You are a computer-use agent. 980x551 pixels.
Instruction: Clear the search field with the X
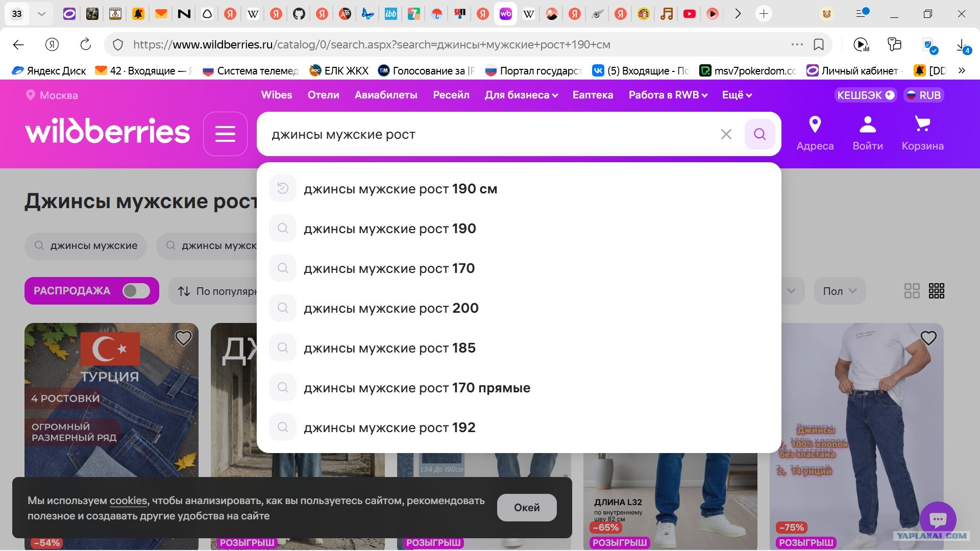(726, 134)
